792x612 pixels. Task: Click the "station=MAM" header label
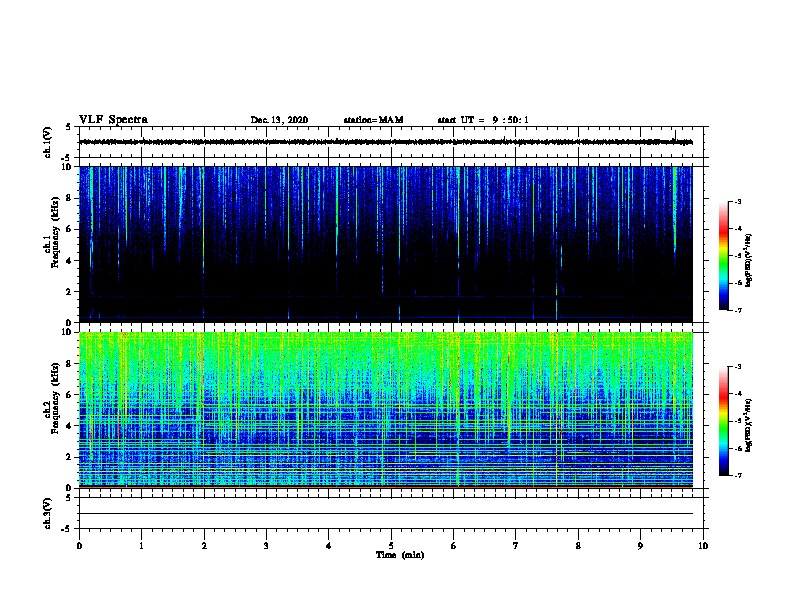[x=373, y=120]
